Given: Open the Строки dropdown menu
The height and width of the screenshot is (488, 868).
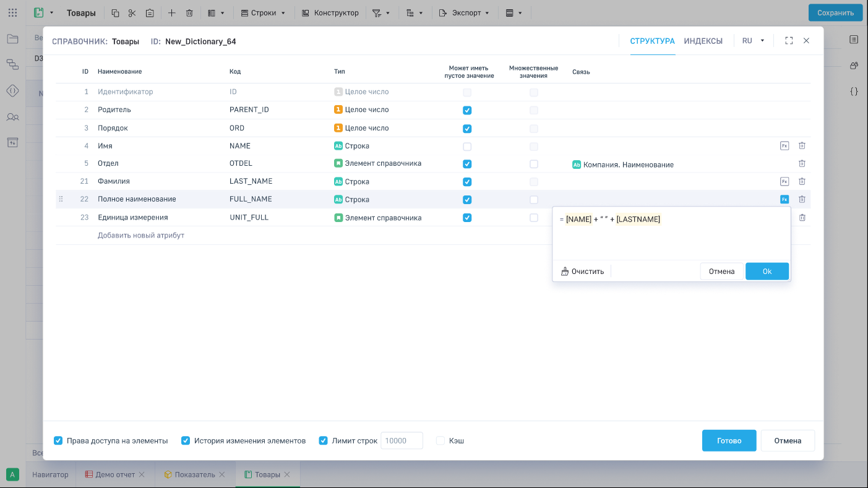Looking at the screenshot, I should (x=263, y=13).
